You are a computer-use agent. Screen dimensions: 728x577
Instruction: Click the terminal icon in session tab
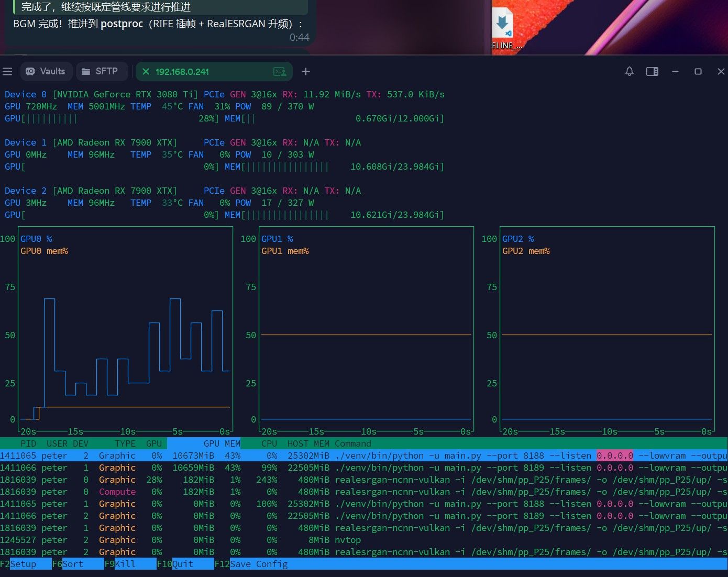280,72
